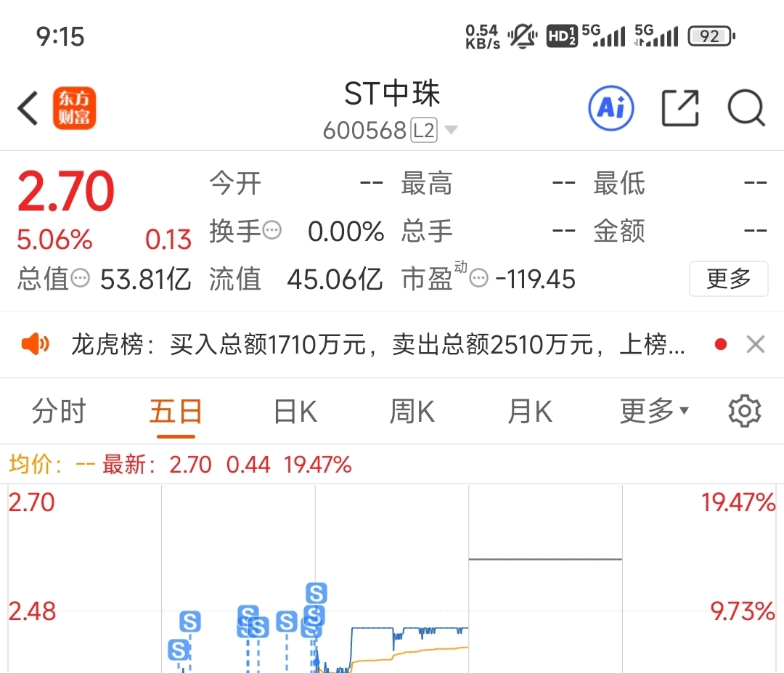The image size is (784, 673).
Task: Tap the 最新 2.70 chart header value
Action: (x=190, y=465)
